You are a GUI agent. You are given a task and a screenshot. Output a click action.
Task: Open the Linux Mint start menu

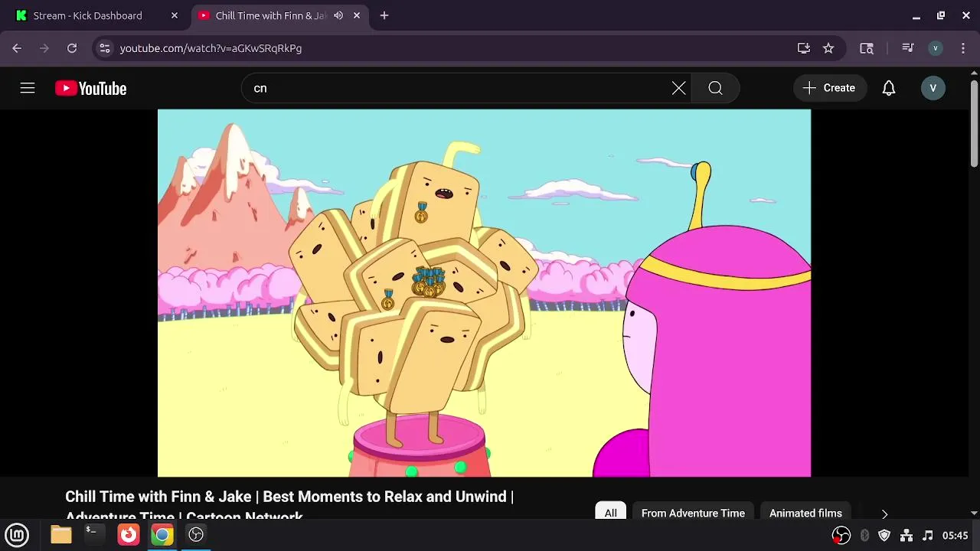(17, 535)
